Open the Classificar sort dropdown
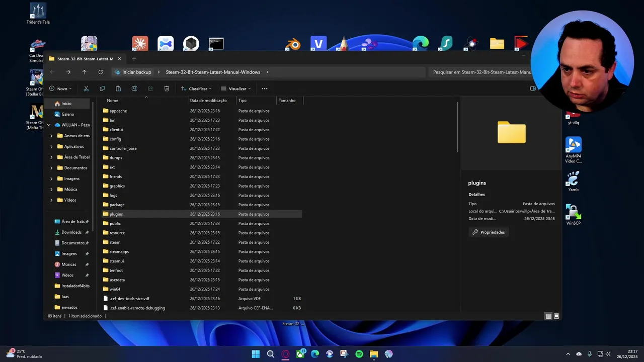 pyautogui.click(x=196, y=88)
